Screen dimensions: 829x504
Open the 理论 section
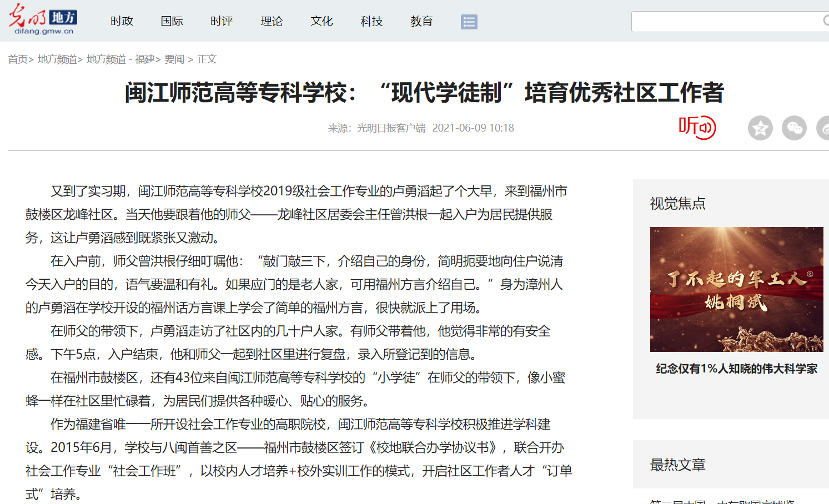tap(272, 21)
